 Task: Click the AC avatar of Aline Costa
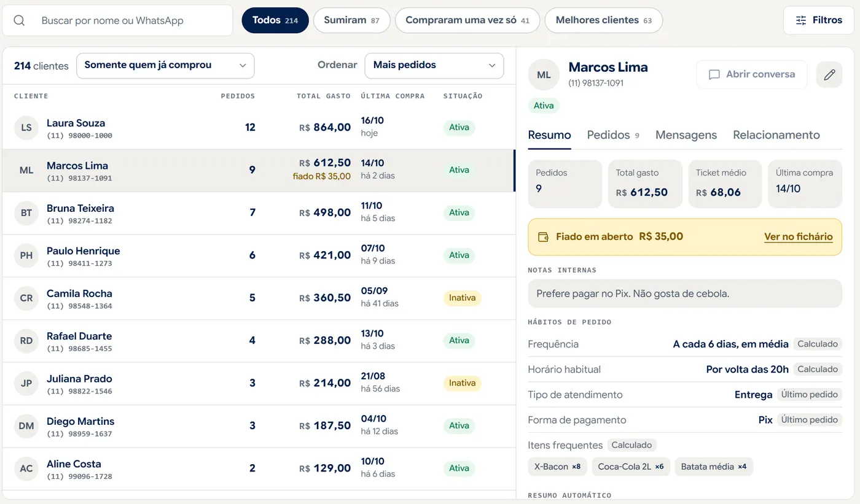point(26,468)
